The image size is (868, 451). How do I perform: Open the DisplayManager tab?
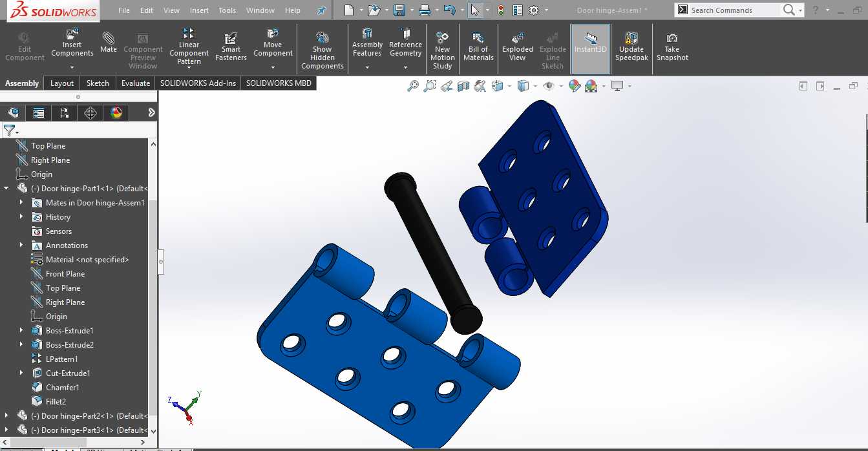116,112
